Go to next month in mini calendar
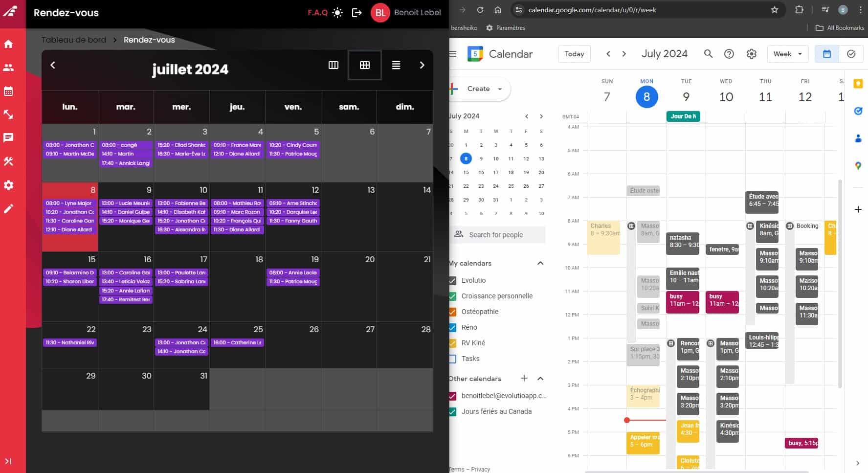 (x=541, y=116)
